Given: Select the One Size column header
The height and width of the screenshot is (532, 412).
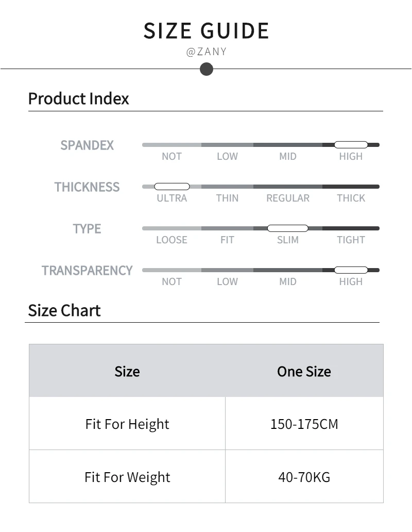Looking at the screenshot, I should (x=304, y=371).
